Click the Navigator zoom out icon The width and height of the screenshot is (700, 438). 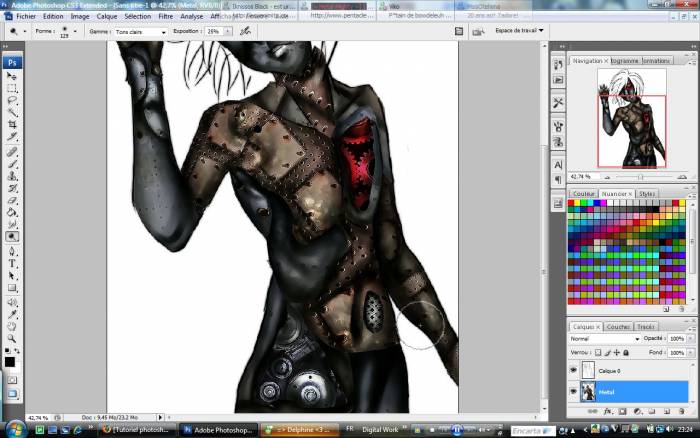[607, 177]
